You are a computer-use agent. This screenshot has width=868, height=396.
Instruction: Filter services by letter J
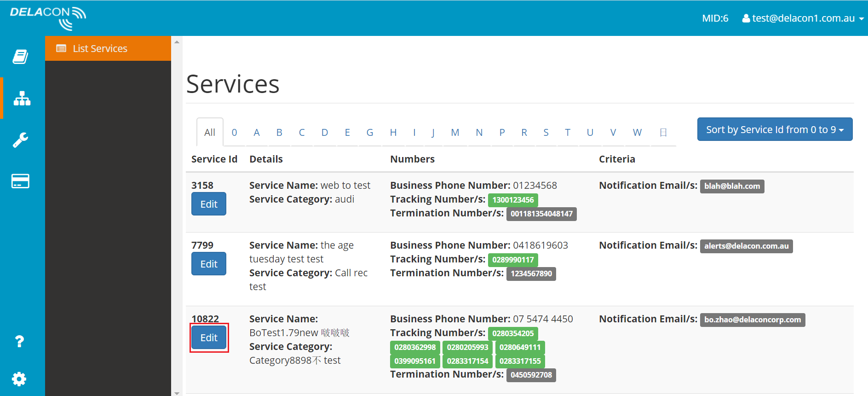(433, 133)
